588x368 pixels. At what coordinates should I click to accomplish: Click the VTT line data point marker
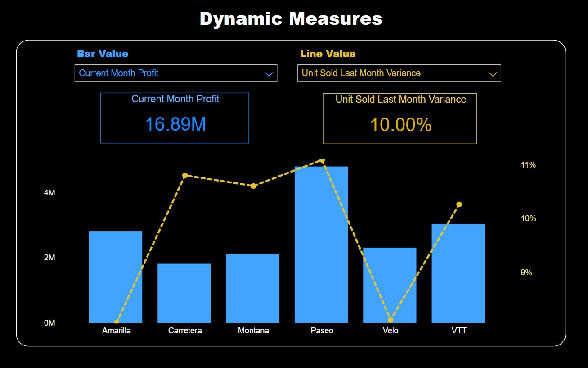pos(459,204)
